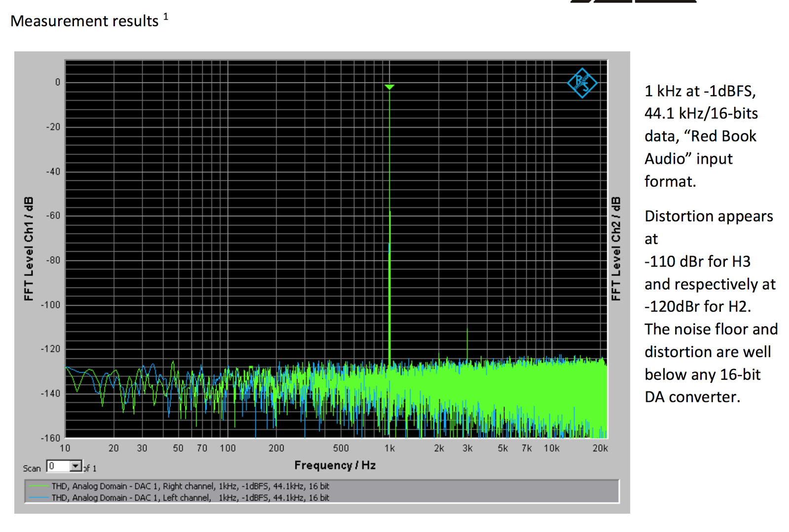Image resolution: width=789 pixels, height=532 pixels.
Task: Click the green legend line swatch
Action: coord(39,486)
